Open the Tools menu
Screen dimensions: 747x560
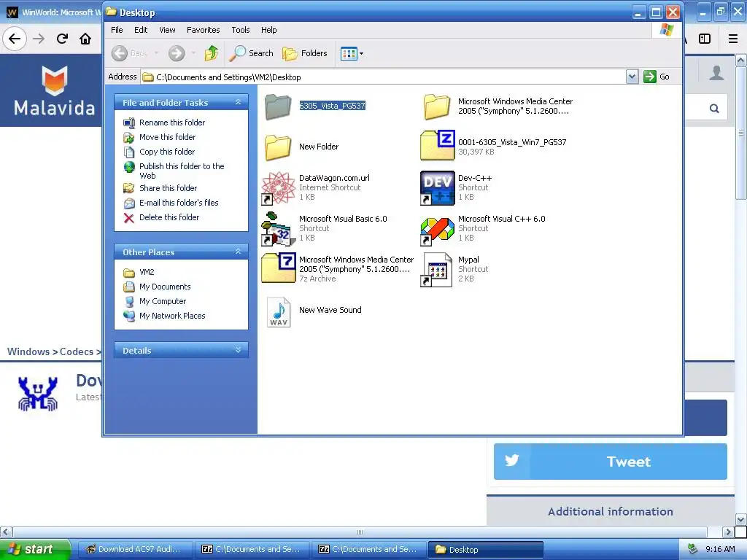241,30
